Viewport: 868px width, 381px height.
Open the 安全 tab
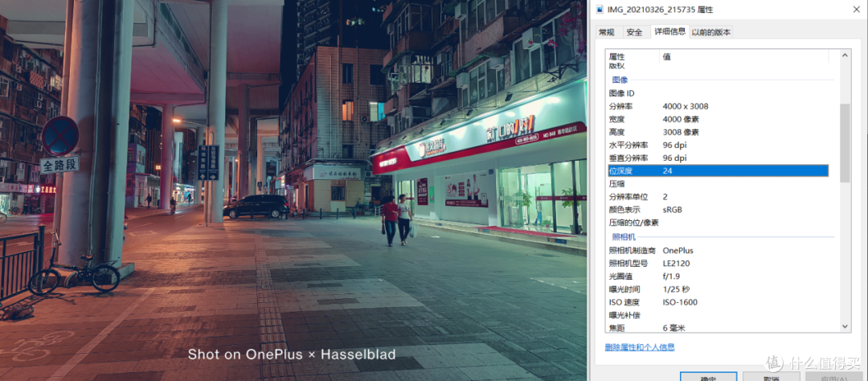point(634,32)
